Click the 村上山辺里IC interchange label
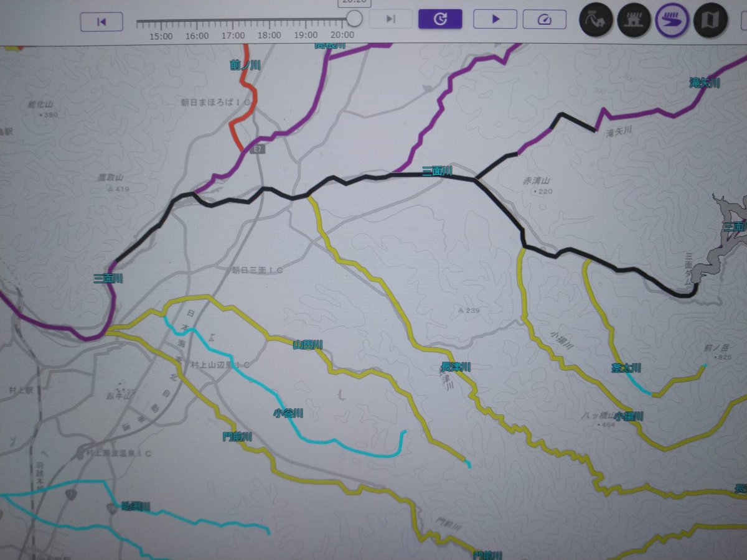Image resolution: width=747 pixels, height=560 pixels. (x=220, y=365)
